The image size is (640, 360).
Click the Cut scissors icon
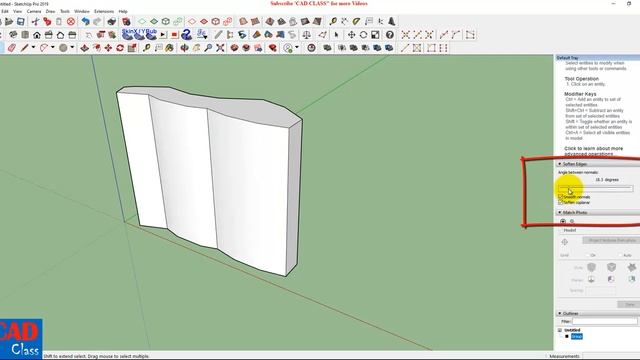click(x=36, y=22)
